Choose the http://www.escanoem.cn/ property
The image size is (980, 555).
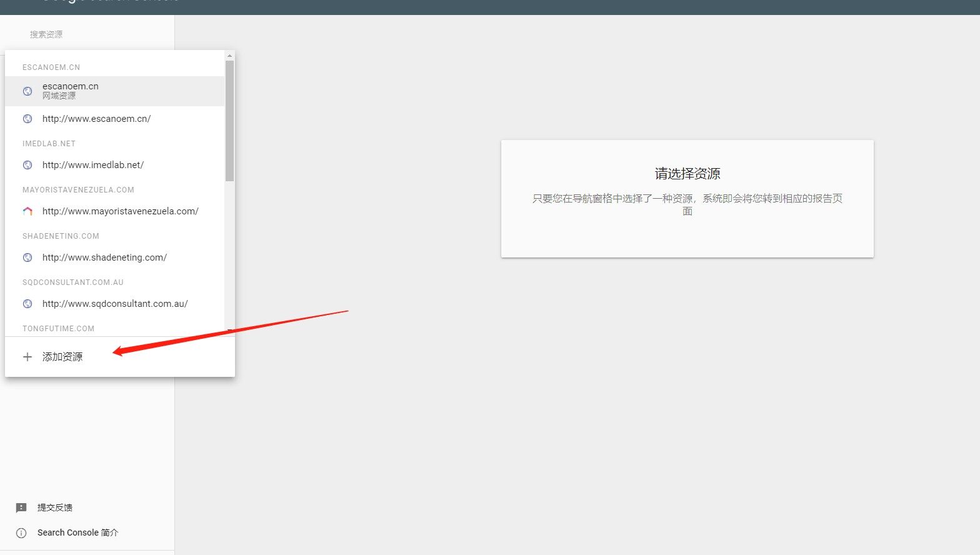(96, 119)
